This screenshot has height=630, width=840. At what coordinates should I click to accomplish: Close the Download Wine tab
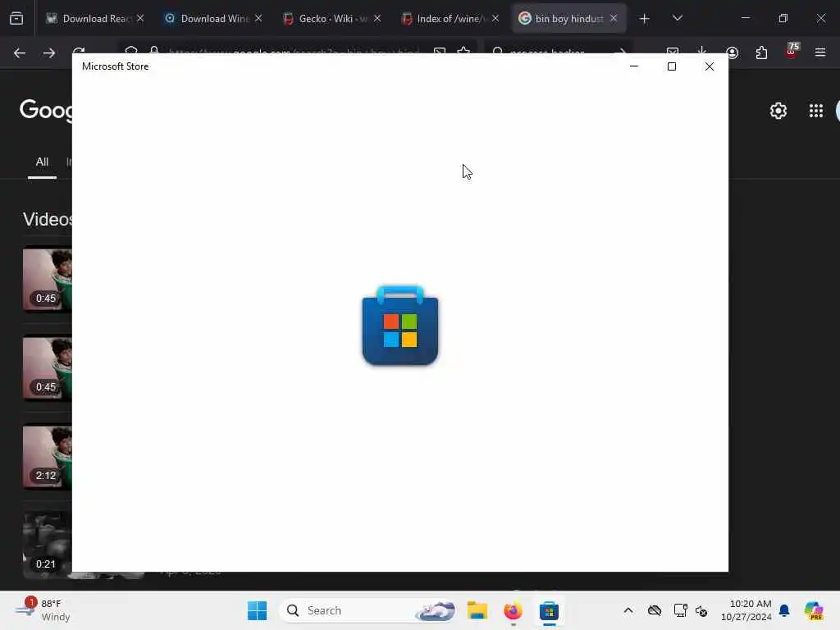pyautogui.click(x=258, y=19)
